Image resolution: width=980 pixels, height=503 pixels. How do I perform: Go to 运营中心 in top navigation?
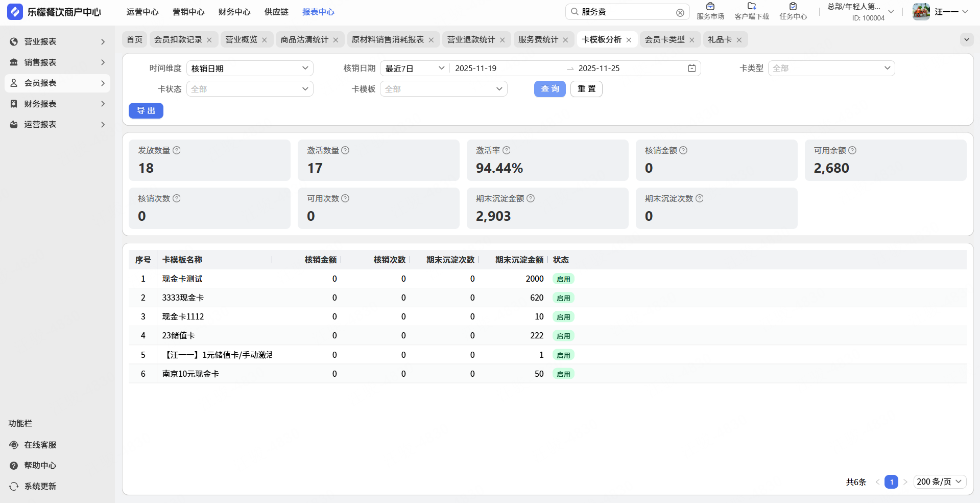tap(142, 12)
